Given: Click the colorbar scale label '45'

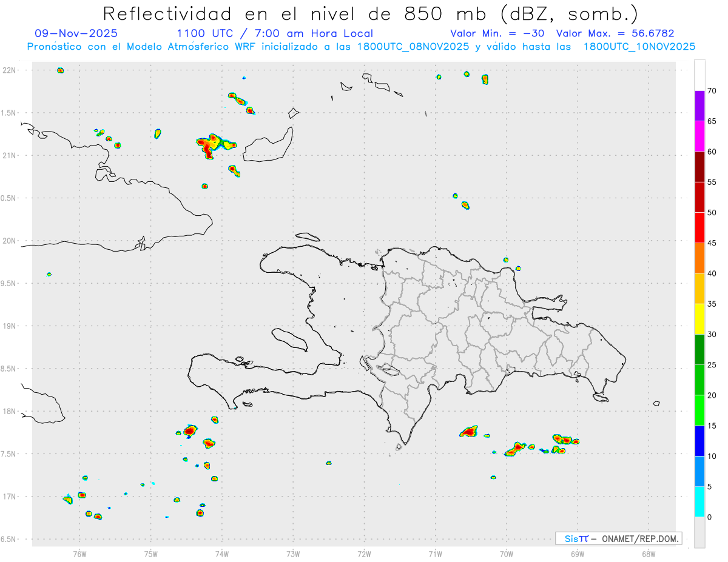Looking at the screenshot, I should pyautogui.click(x=712, y=243).
